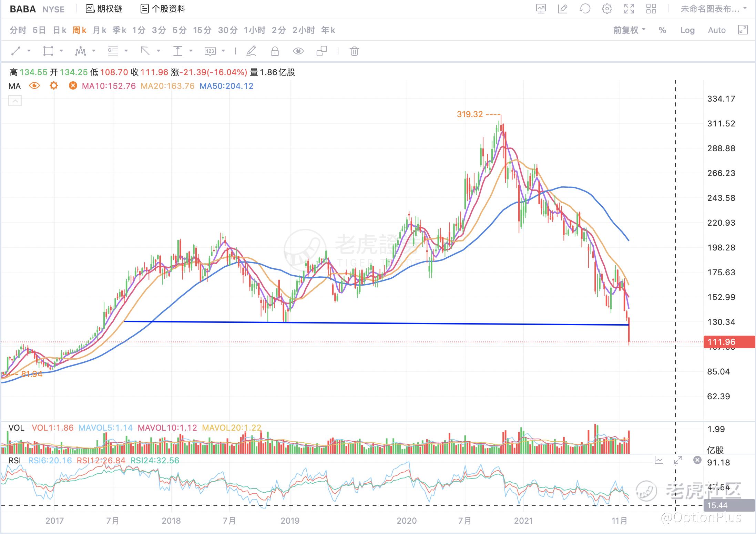
Task: Collapse the indicator legend arrow box
Action: point(15,101)
